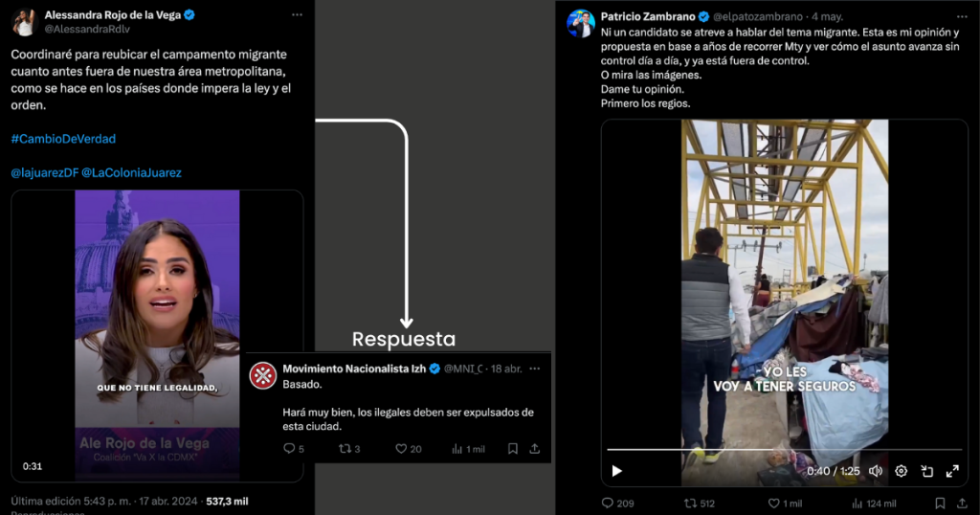Toggle the video picture-in-picture icon
This screenshot has width=980, height=515.
(926, 471)
